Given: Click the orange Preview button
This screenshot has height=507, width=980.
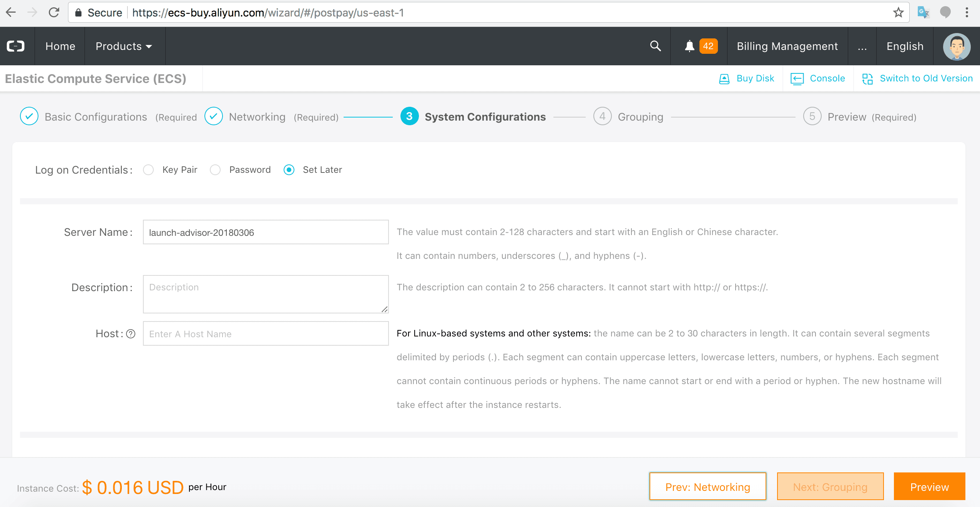Looking at the screenshot, I should pyautogui.click(x=929, y=486).
